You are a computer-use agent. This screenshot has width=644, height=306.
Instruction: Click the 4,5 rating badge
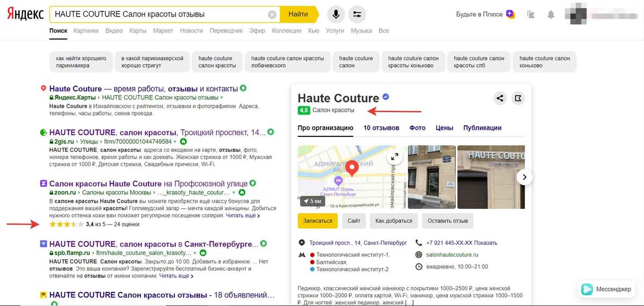click(x=304, y=110)
